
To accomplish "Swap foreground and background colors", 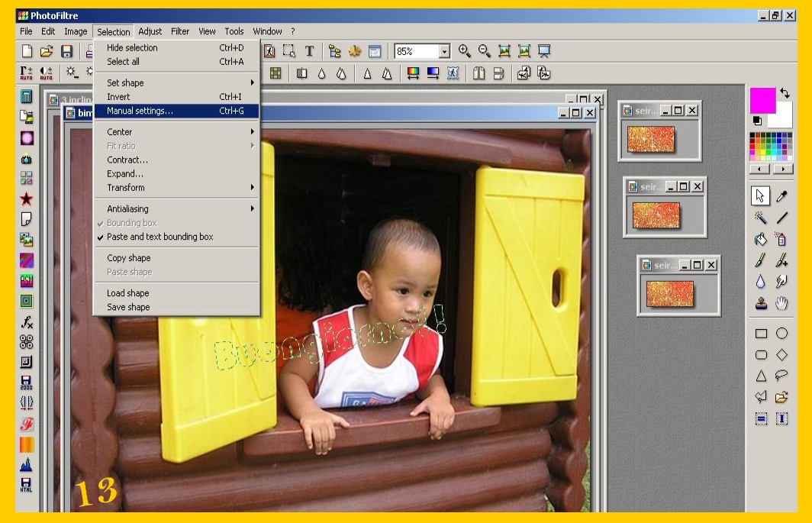I will (x=784, y=93).
